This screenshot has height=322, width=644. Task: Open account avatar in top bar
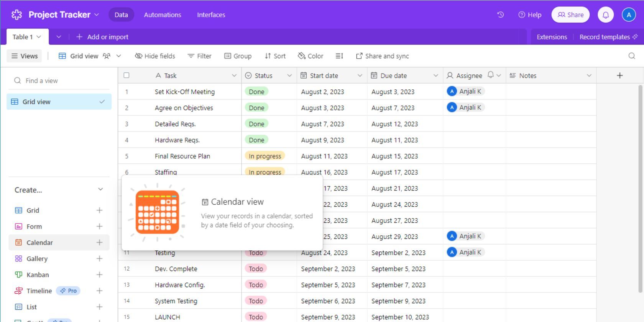coord(629,15)
